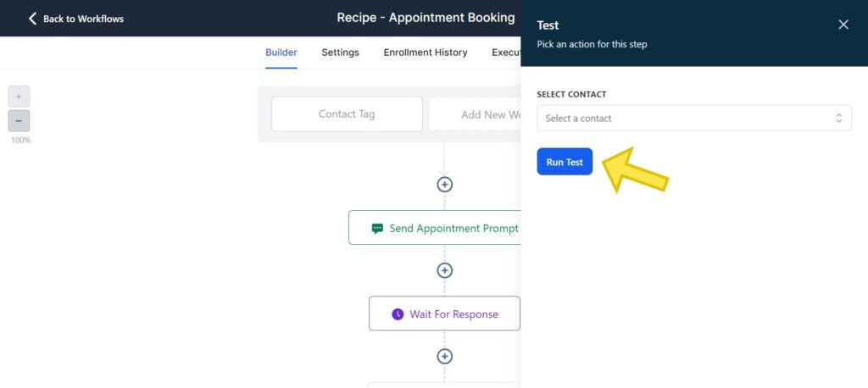
Task: Zoom in the workflow canvas
Action: (19, 96)
